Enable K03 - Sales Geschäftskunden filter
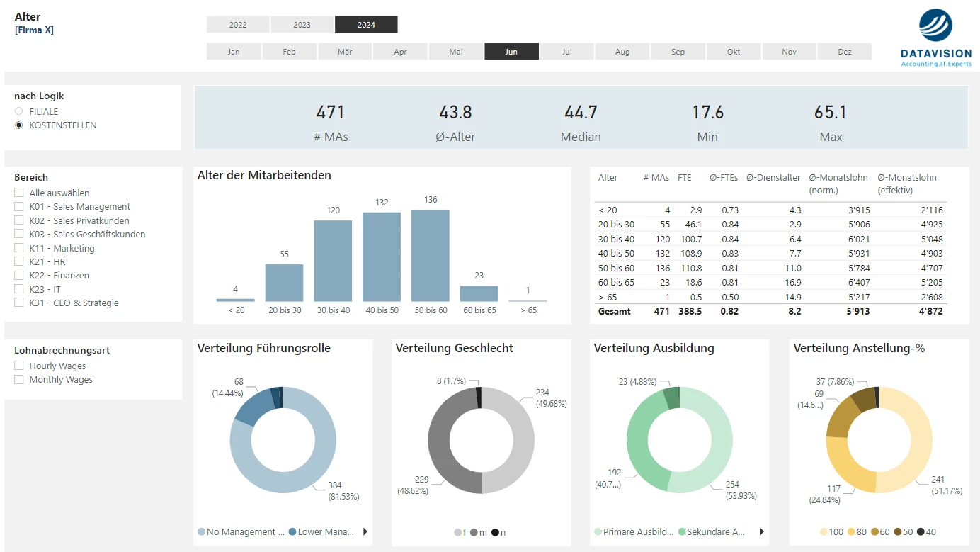 [19, 234]
